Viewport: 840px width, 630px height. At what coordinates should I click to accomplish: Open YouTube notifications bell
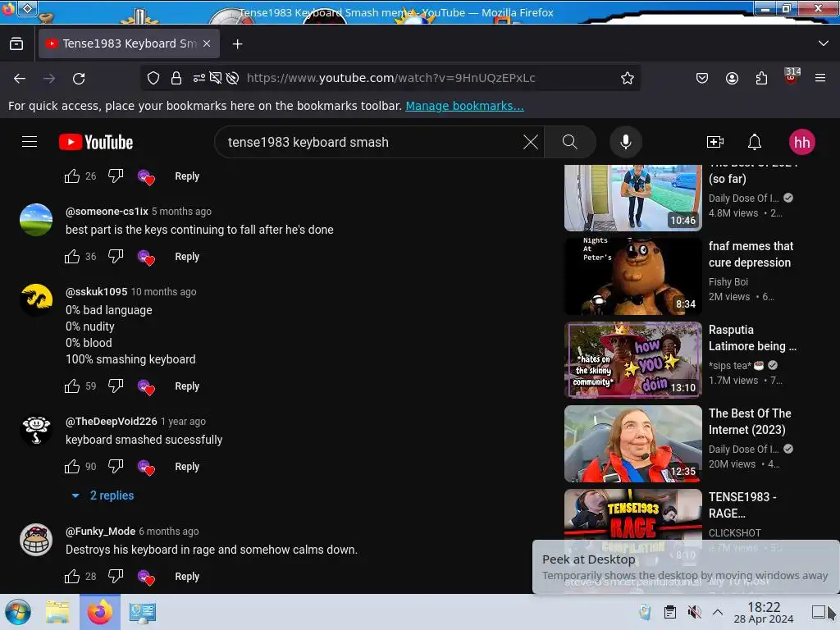point(755,142)
